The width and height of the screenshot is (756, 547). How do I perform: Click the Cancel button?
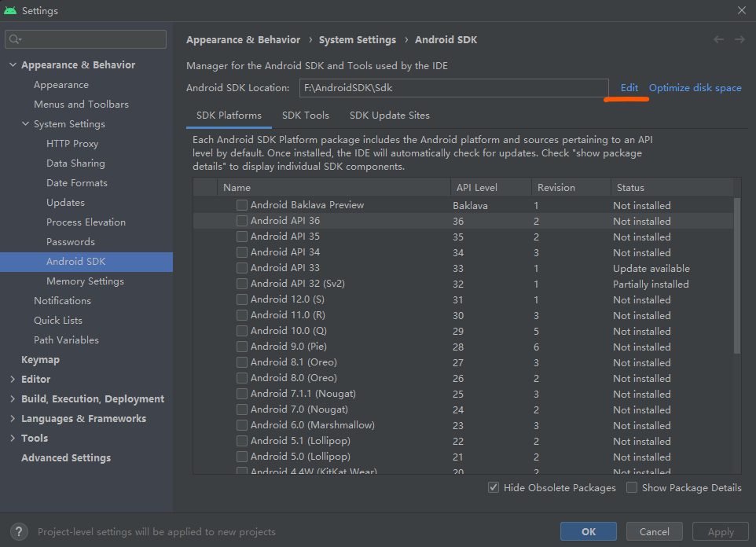point(655,531)
